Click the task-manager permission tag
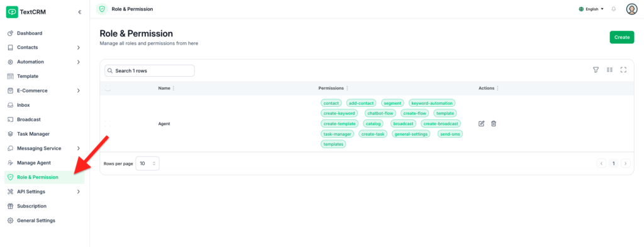644x247 pixels. (337, 134)
